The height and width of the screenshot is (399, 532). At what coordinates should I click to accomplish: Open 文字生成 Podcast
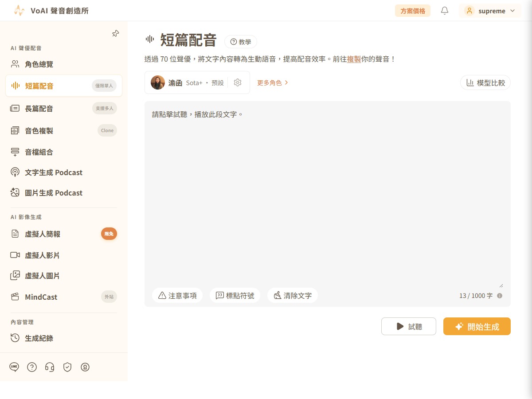click(x=64, y=172)
